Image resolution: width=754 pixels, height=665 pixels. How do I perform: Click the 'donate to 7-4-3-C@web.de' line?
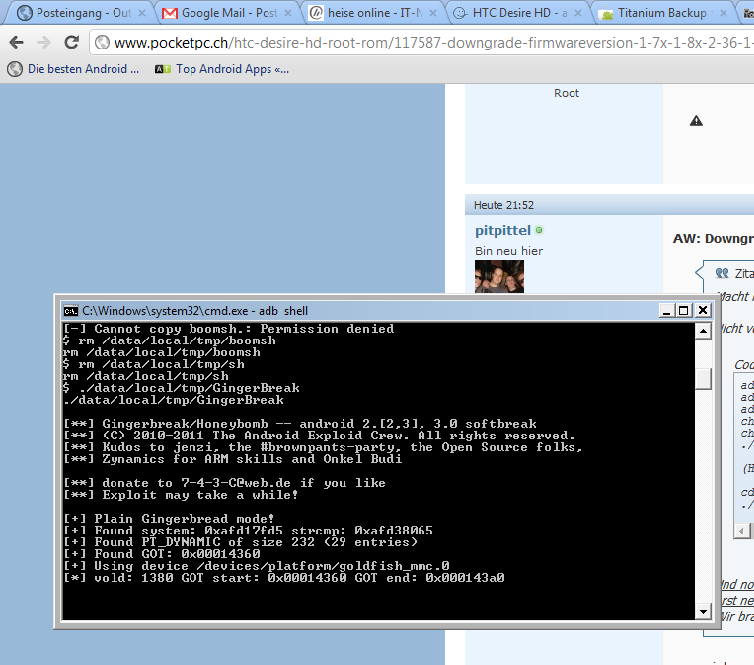pos(225,483)
